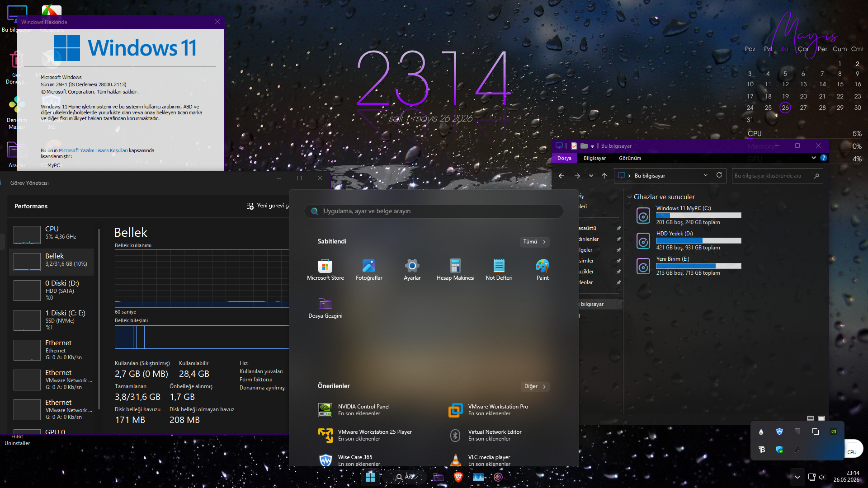Click Wise Care shield tray icon
The width and height of the screenshot is (868, 488).
pos(779,432)
